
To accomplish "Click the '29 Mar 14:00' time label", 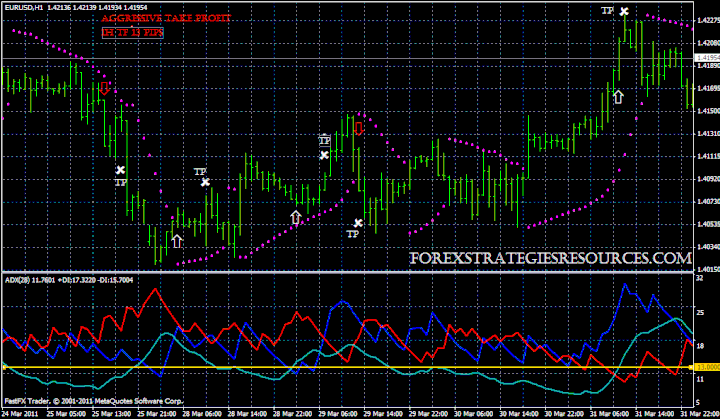I will click(x=383, y=414).
